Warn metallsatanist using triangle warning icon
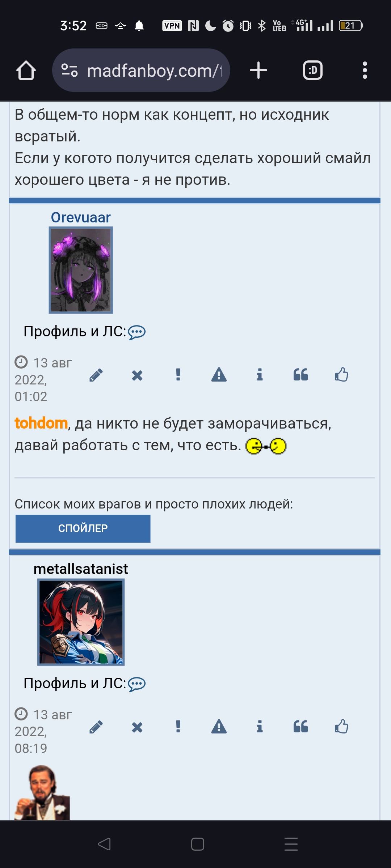The image size is (391, 868). (219, 727)
